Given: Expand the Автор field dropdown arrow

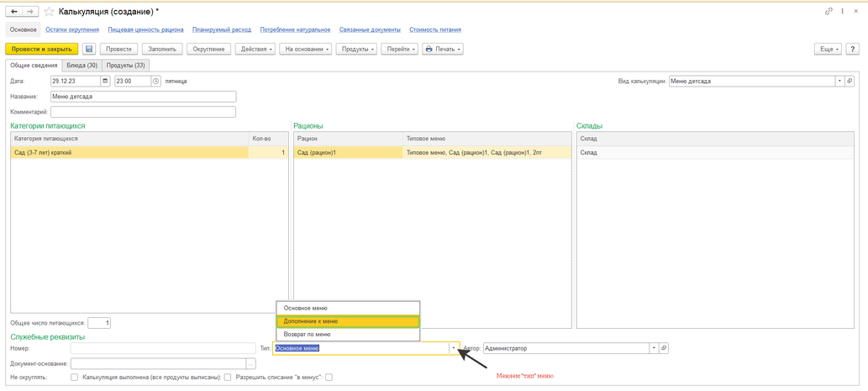Looking at the screenshot, I should click(653, 348).
